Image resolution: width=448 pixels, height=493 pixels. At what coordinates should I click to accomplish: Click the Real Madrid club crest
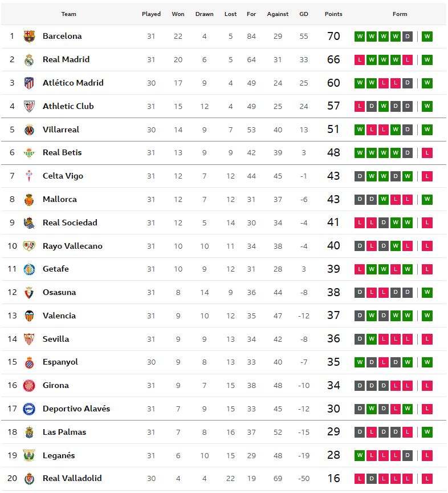click(x=29, y=60)
